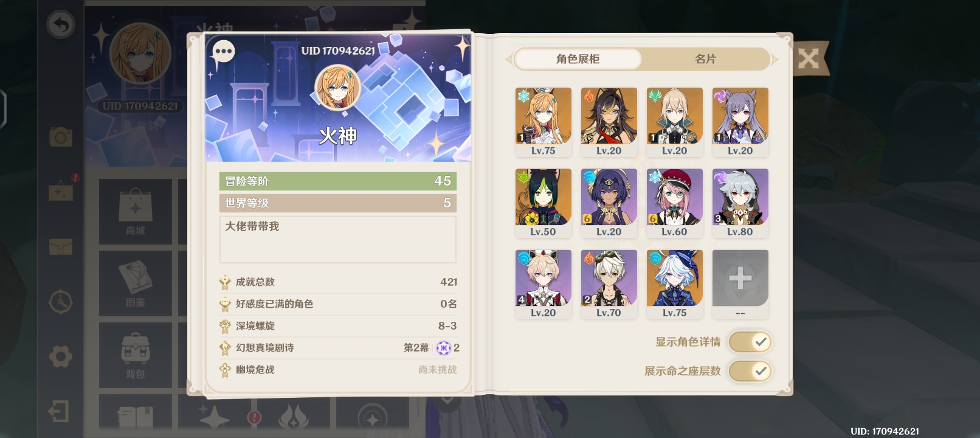This screenshot has width=980, height=438.
Task: Click the speech bubble edit icon
Action: click(223, 52)
